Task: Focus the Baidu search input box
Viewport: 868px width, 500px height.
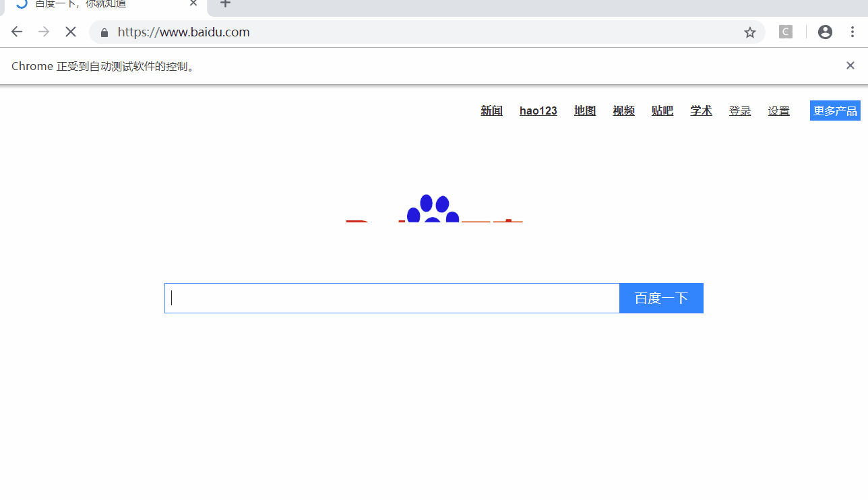Action: pyautogui.click(x=392, y=298)
